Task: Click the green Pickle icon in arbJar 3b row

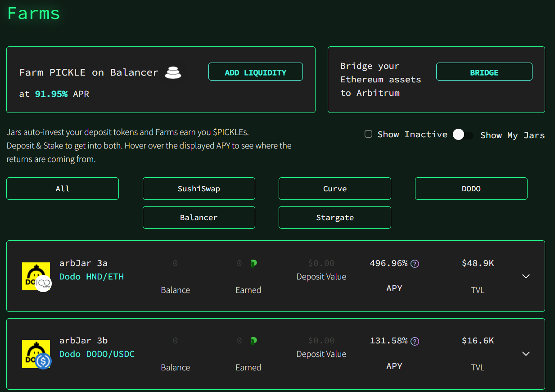Action: point(253,341)
